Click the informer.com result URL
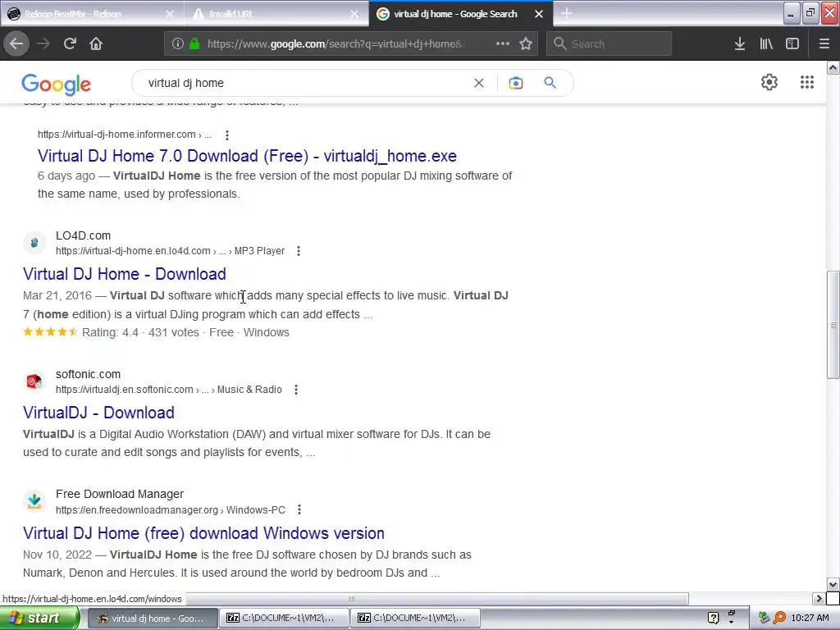This screenshot has width=840, height=630. click(x=125, y=135)
